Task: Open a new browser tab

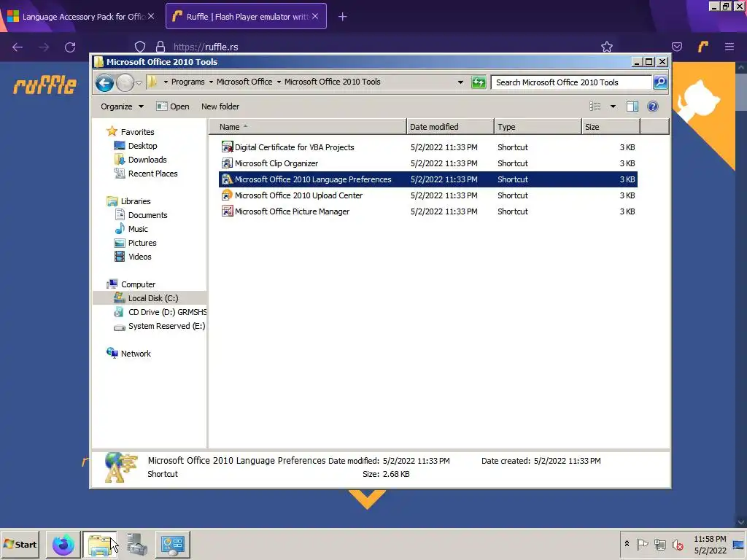Action: pos(343,17)
